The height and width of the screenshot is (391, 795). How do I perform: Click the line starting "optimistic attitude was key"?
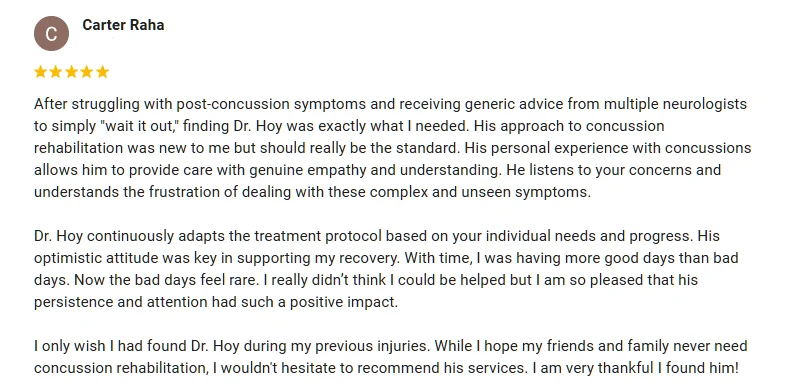pyautogui.click(x=386, y=258)
